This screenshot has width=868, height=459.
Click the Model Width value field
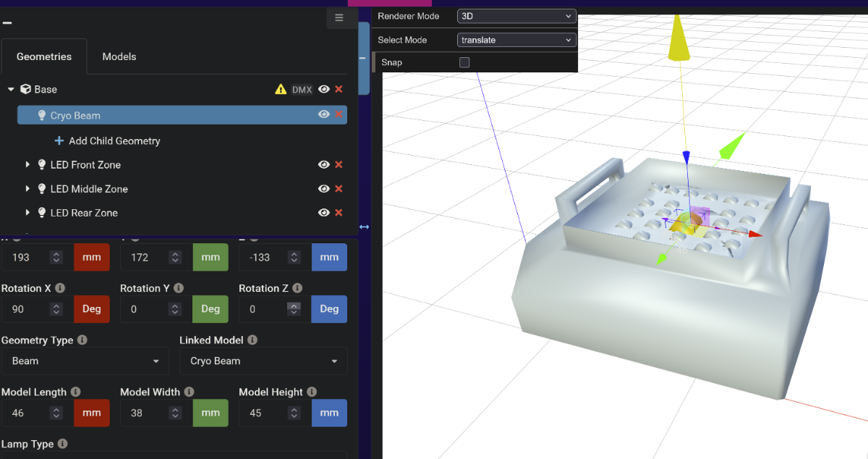[156, 413]
